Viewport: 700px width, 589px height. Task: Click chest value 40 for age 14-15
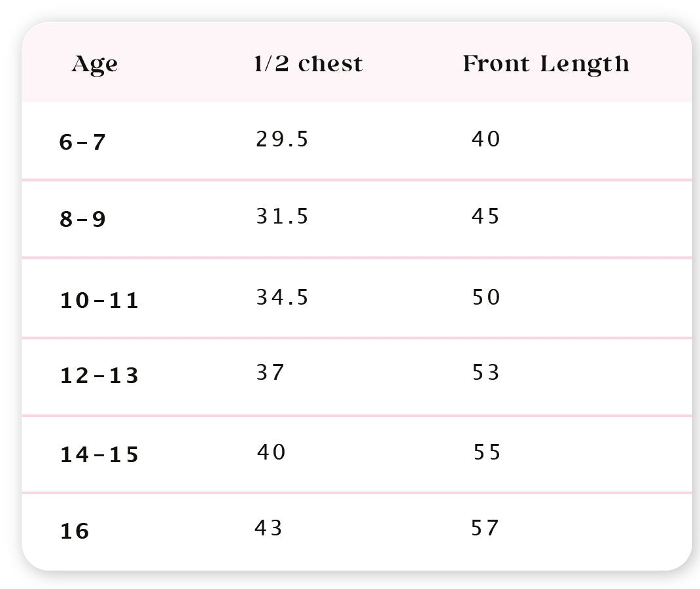point(271,452)
